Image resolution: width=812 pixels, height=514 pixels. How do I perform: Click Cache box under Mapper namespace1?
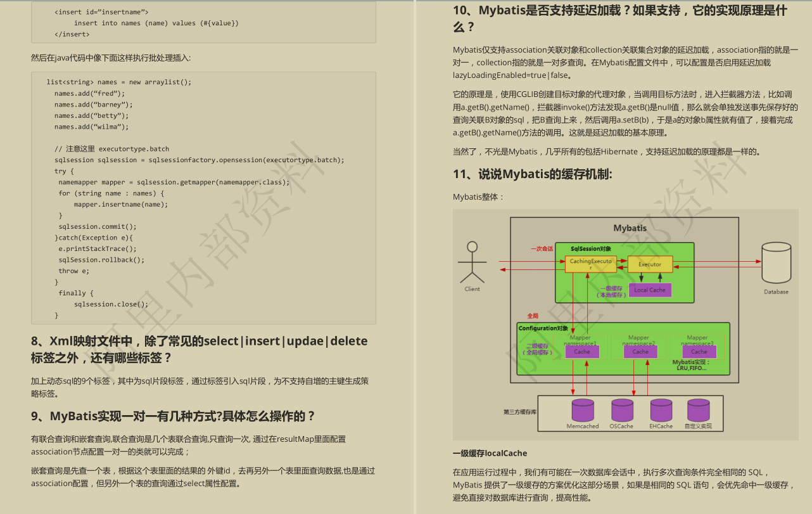(581, 352)
